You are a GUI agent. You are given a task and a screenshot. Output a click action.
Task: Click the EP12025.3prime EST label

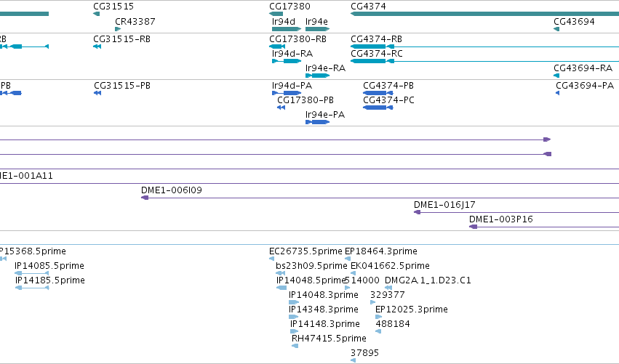click(412, 310)
